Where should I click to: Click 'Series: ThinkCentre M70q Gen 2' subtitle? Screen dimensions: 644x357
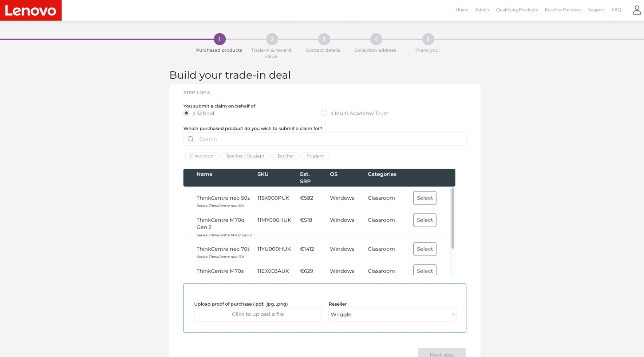pyautogui.click(x=224, y=235)
